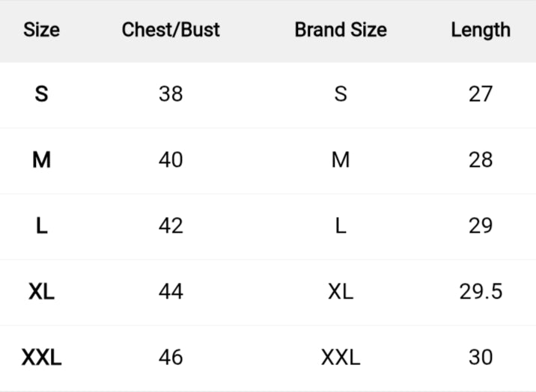Select the bold S in Size column
The image size is (536, 392).
click(41, 94)
